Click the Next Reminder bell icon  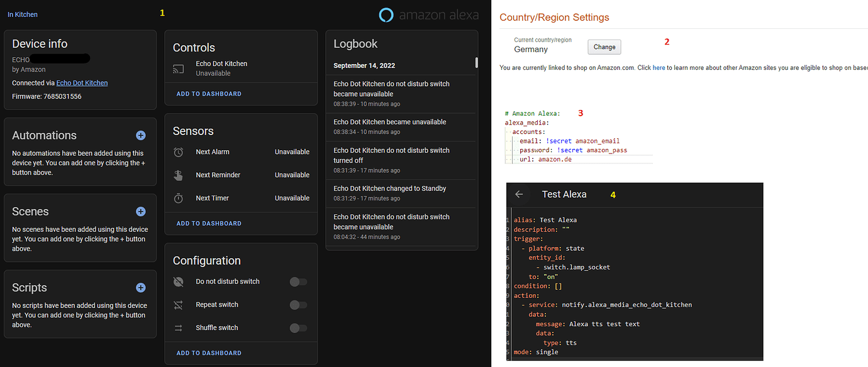click(x=178, y=175)
